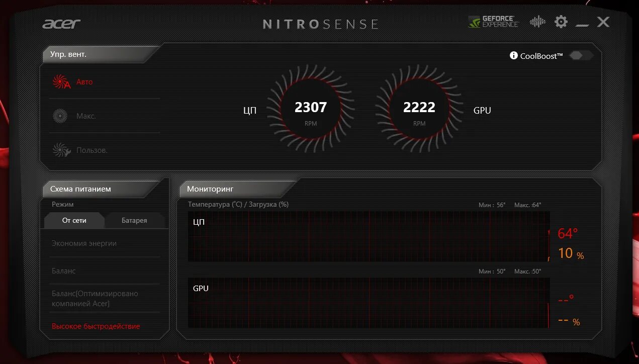Viewport: 639px width, 364px height.
Task: Click GPU graph Мин 50° reading
Action: click(x=492, y=271)
